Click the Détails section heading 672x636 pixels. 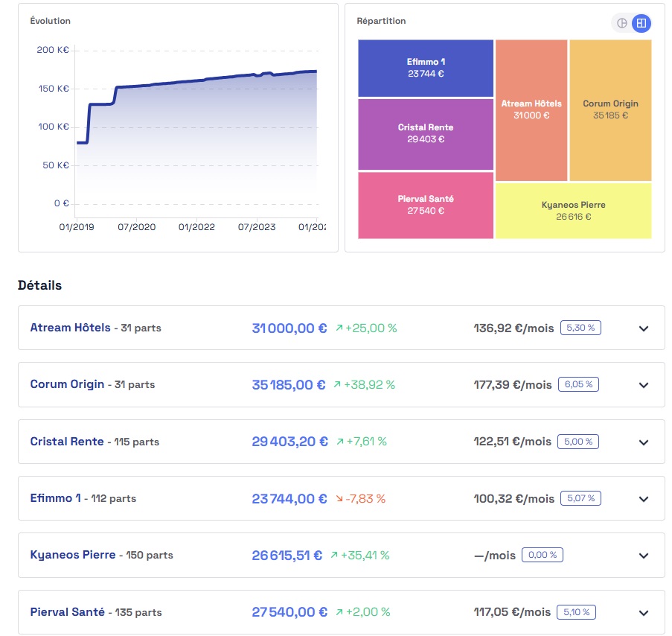point(39,285)
